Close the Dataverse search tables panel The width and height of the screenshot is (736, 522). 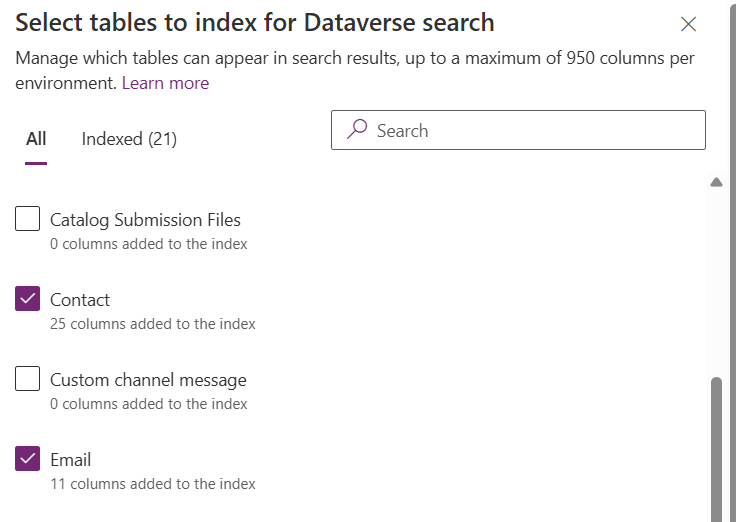coord(688,25)
